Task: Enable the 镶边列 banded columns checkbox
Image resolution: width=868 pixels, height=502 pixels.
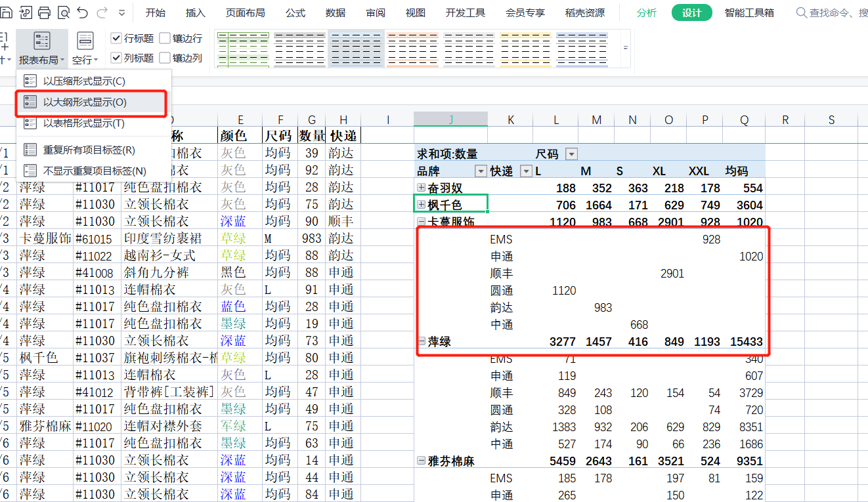Action: (x=165, y=58)
